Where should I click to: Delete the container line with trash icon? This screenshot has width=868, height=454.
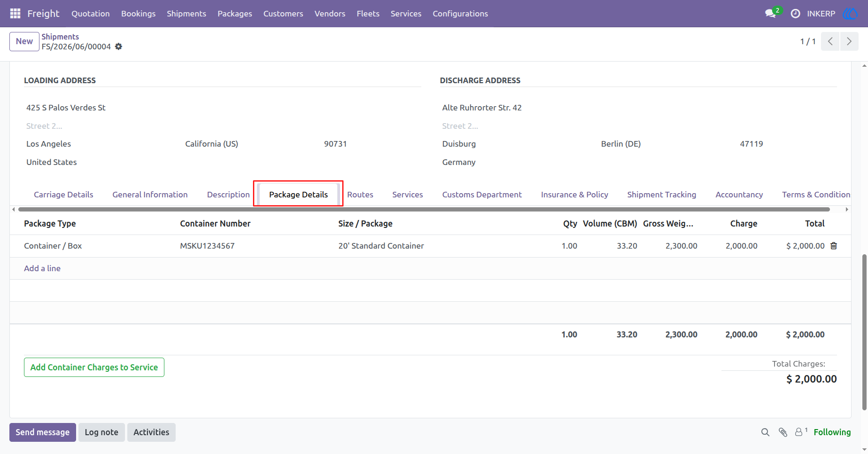tap(834, 246)
